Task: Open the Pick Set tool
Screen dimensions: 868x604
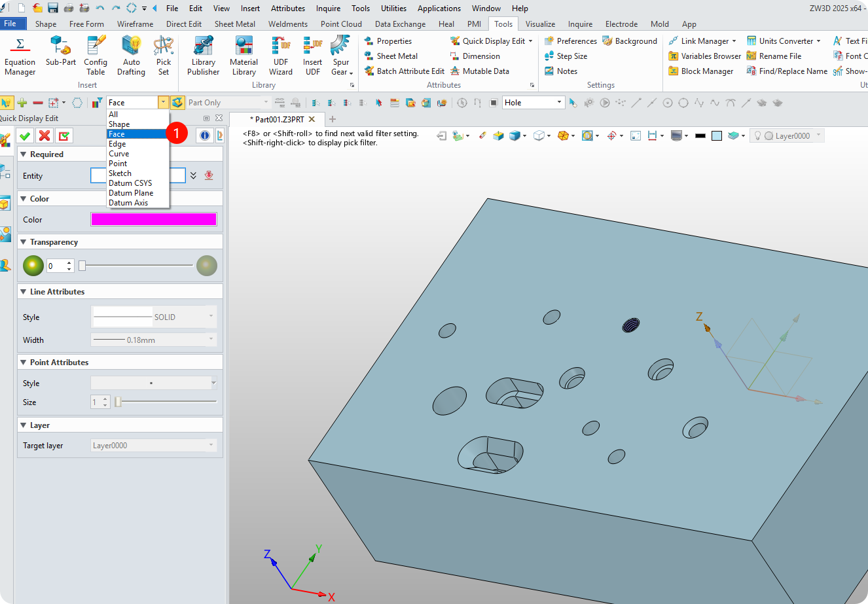Action: click(164, 56)
